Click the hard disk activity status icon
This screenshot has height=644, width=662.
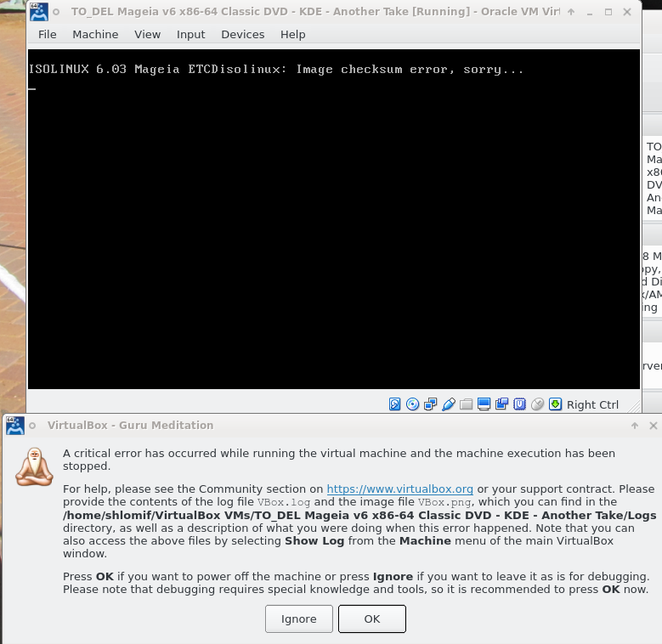[395, 404]
